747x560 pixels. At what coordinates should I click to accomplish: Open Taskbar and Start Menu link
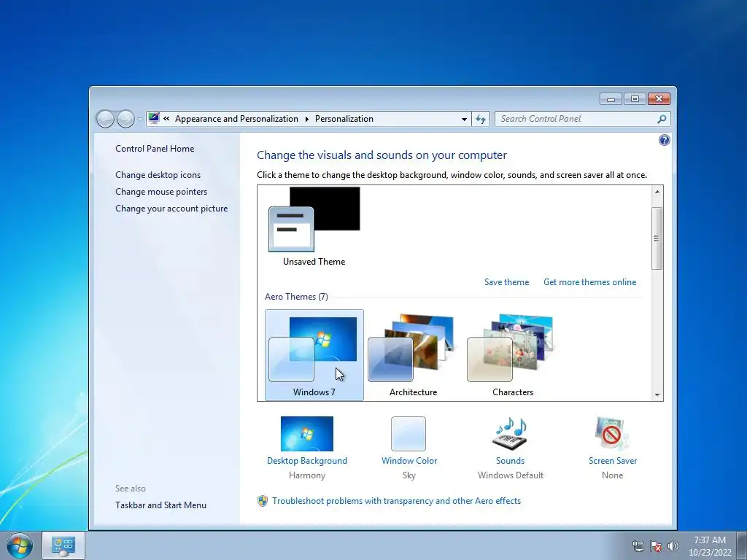tap(160, 505)
